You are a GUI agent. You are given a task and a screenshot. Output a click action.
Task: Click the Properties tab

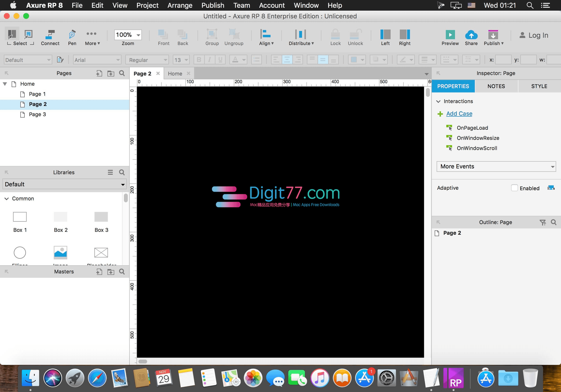453,86
